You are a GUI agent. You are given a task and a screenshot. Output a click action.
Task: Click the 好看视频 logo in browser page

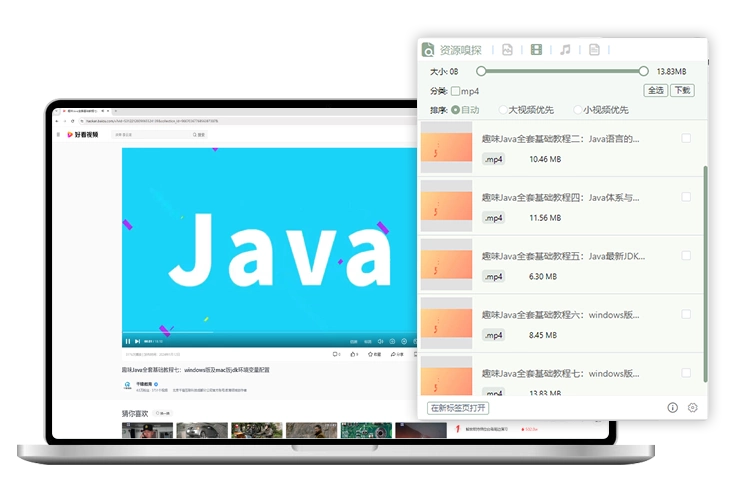click(x=82, y=134)
